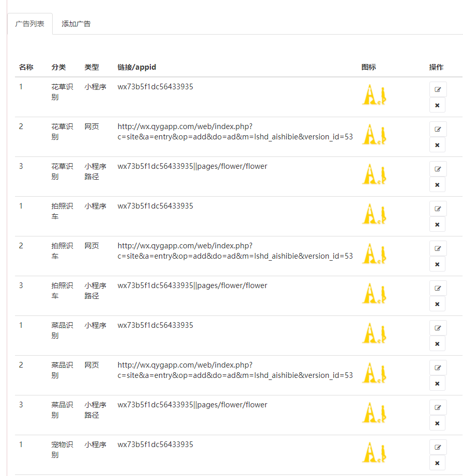Delete the 拍照识车 网页 ad
Image resolution: width=463 pixels, height=476 pixels.
pyautogui.click(x=438, y=264)
